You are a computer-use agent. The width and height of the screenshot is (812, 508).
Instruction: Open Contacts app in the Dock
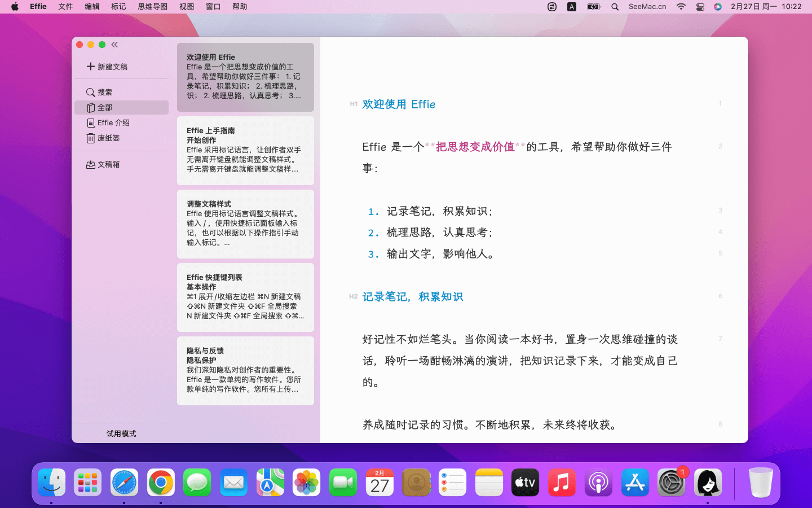(416, 483)
